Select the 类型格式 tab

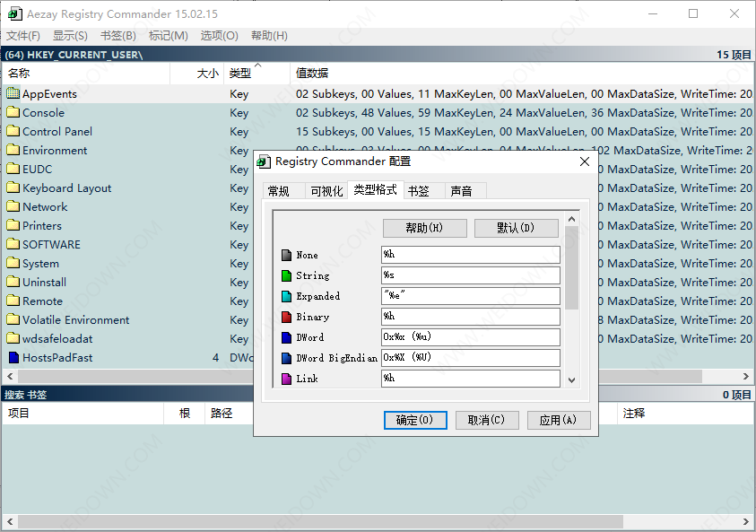375,189
